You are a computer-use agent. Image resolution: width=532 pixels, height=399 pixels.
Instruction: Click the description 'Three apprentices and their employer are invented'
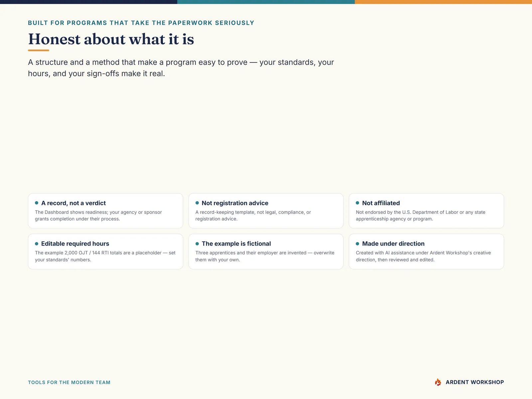click(x=265, y=256)
